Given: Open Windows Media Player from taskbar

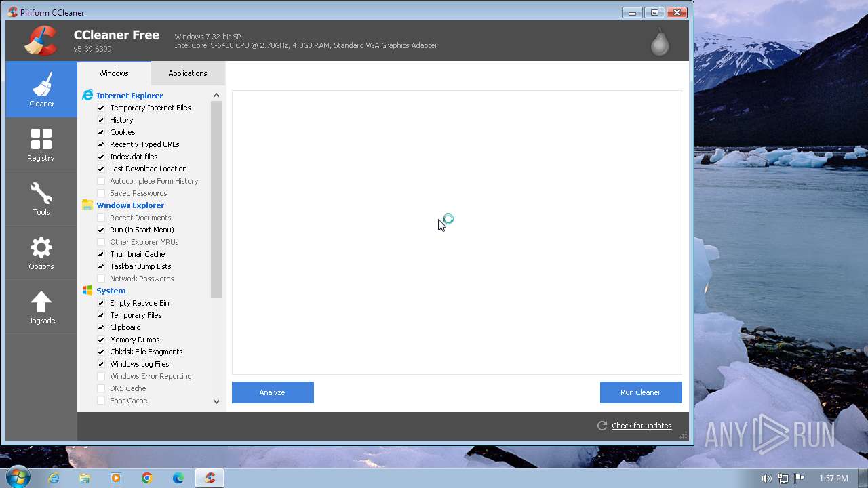Looking at the screenshot, I should pyautogui.click(x=116, y=478).
